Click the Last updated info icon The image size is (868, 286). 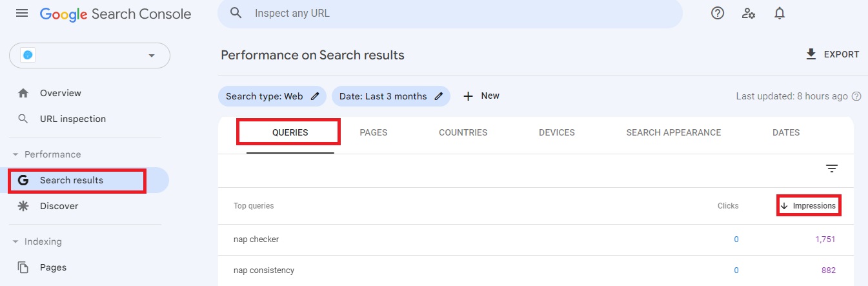pyautogui.click(x=856, y=96)
